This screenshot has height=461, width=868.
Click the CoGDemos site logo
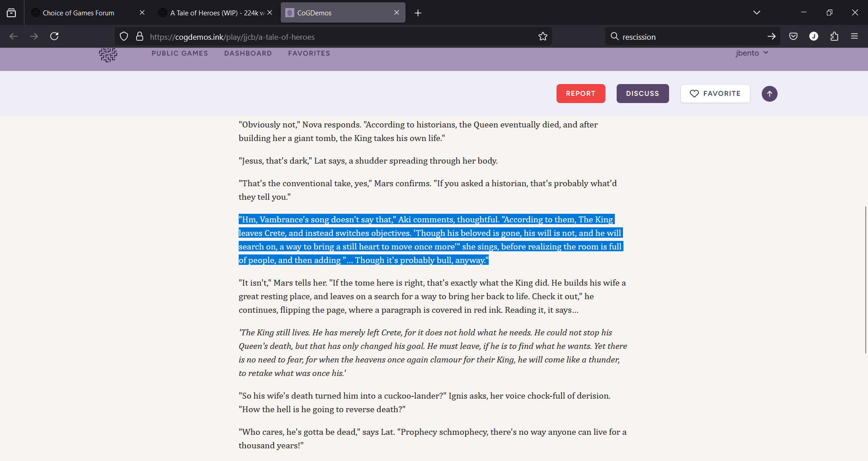click(108, 54)
